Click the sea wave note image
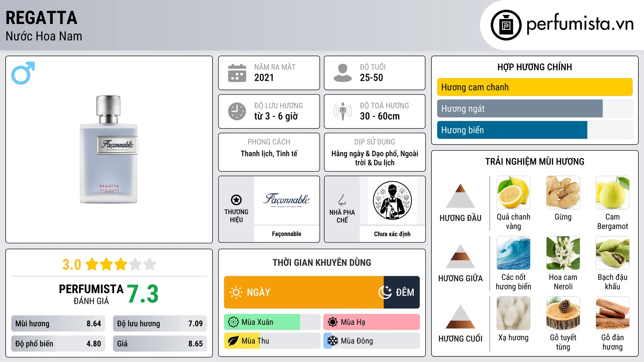644x362 pixels. click(x=514, y=253)
